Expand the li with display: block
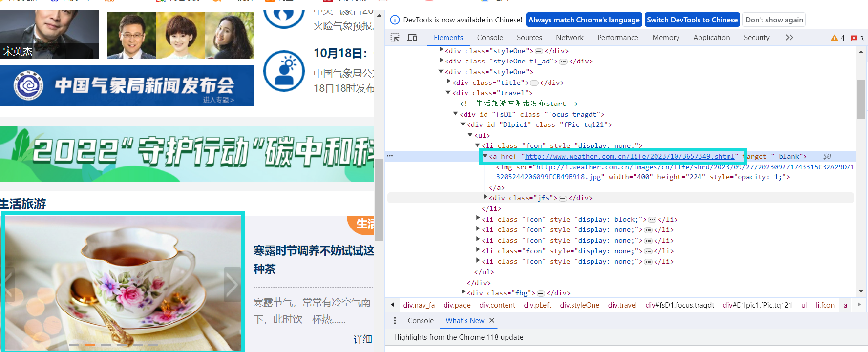Screen dimensions: 868x352 478,218
